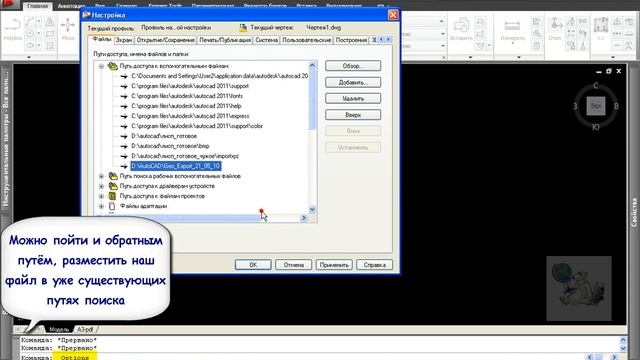
Task: Click the Ю (south) compass letter of ViewCube
Action: [596, 127]
